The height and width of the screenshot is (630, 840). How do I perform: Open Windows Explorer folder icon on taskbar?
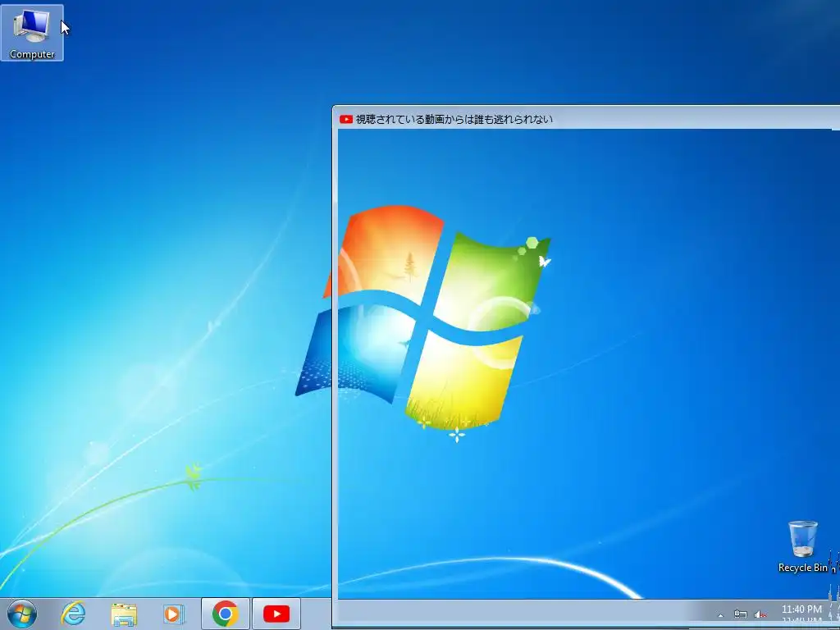pyautogui.click(x=124, y=614)
